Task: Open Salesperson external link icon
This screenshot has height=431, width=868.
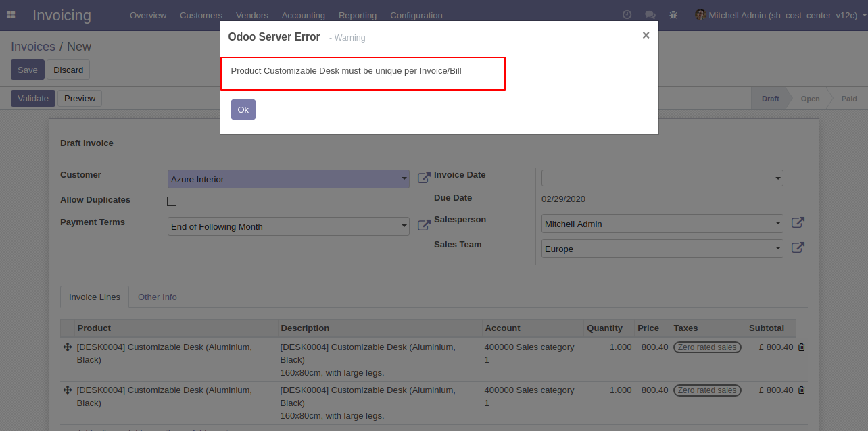Action: point(798,223)
